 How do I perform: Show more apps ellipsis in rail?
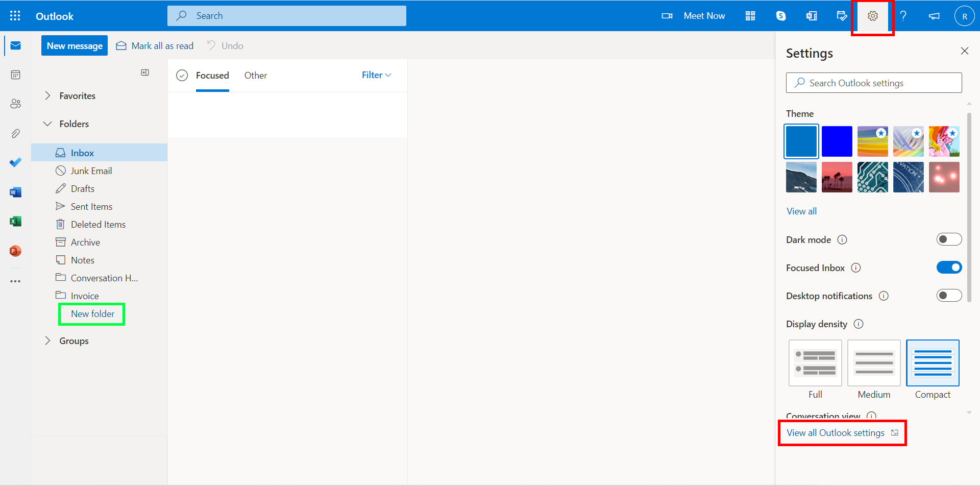pos(15,281)
